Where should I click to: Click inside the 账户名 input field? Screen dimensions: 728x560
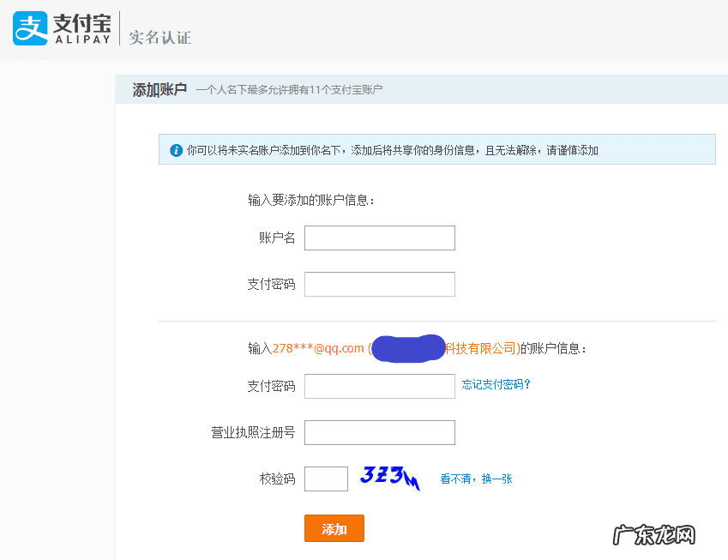click(379, 238)
